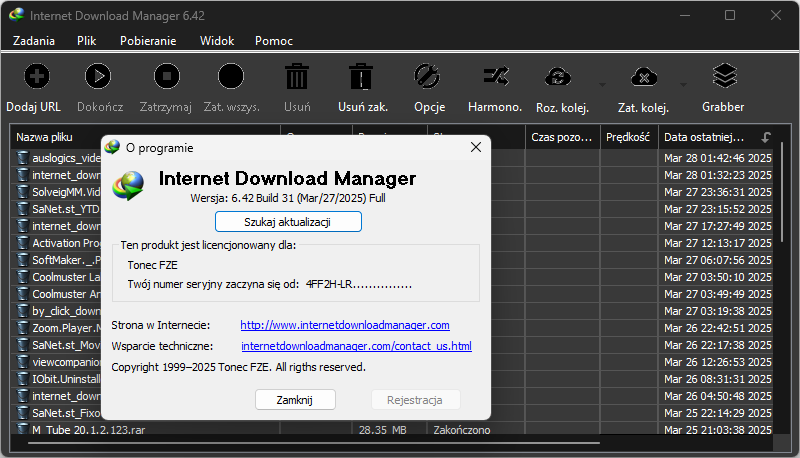Open internetdownloadmanager.com website link

click(x=345, y=325)
